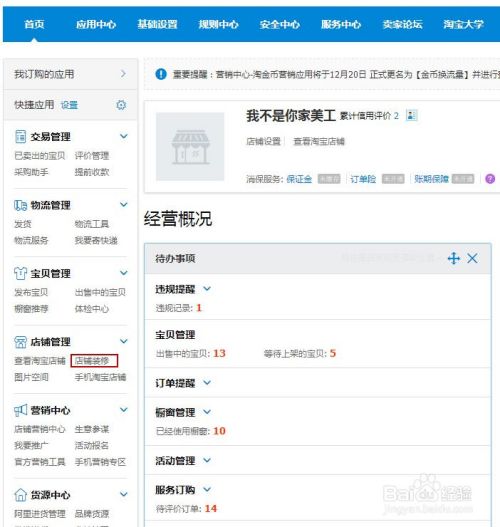This screenshot has height=527, width=500.
Task: Open the 规则中心 tab
Action: coord(218,24)
